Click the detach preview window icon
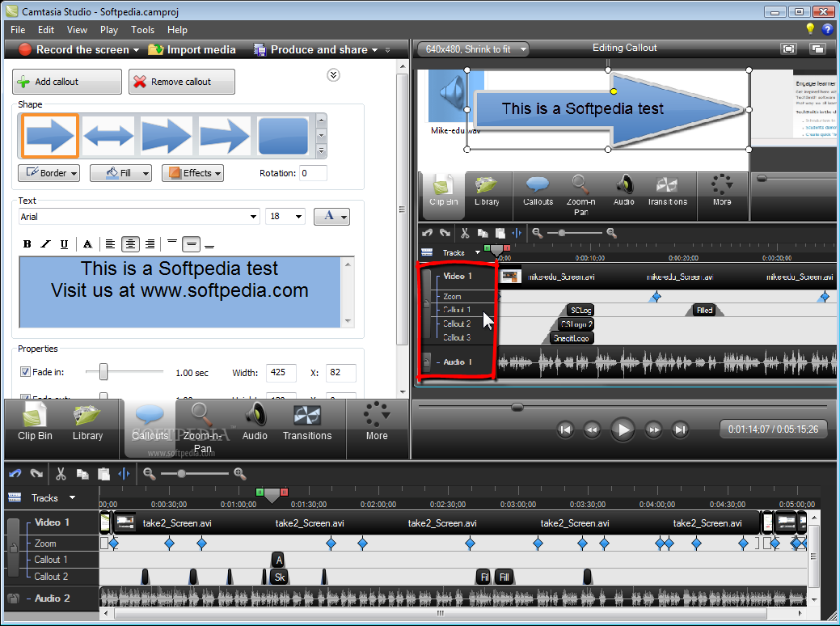The height and width of the screenshot is (626, 840). pos(817,49)
